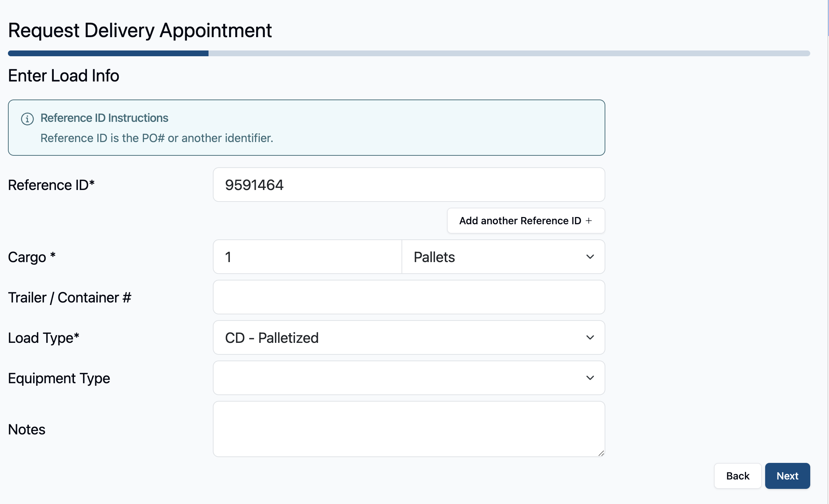
Task: Click the Cargo quantity input field
Action: (x=307, y=257)
